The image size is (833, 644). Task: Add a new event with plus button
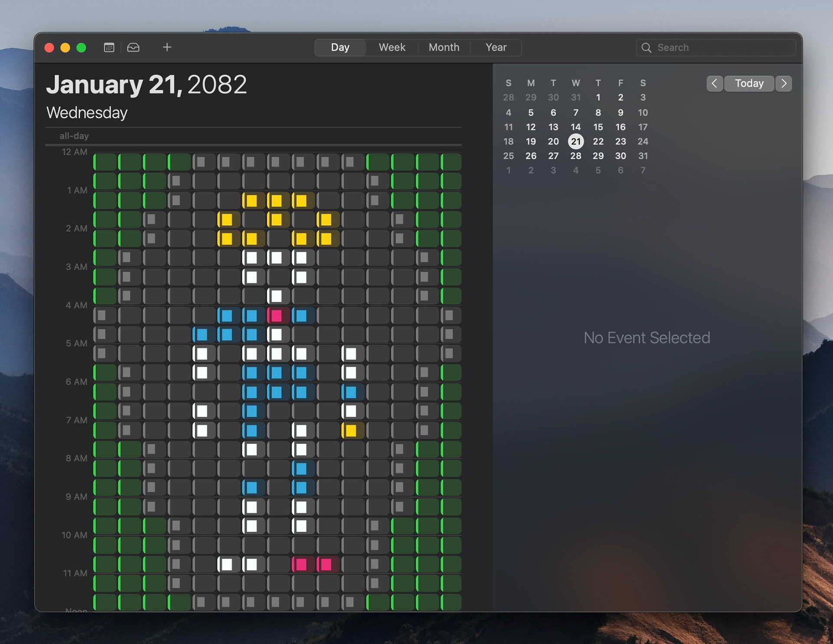167,47
